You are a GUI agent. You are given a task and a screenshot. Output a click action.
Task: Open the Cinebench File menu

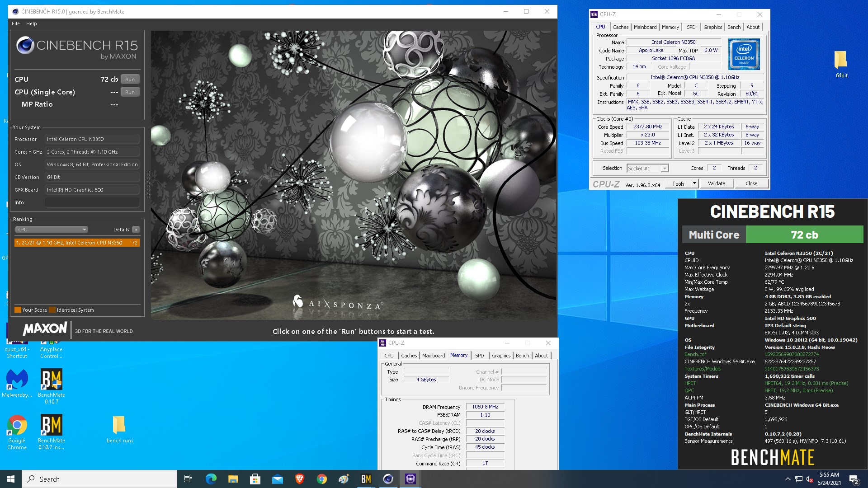pyautogui.click(x=16, y=23)
